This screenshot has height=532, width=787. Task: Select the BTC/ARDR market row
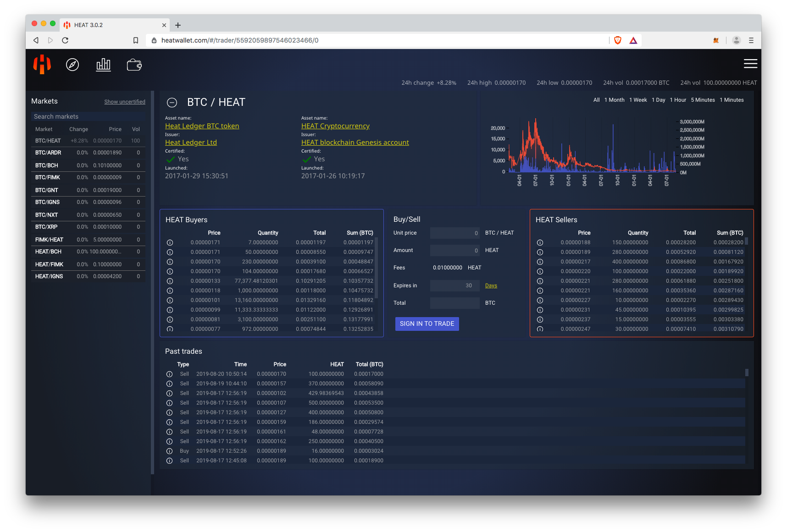tap(88, 153)
